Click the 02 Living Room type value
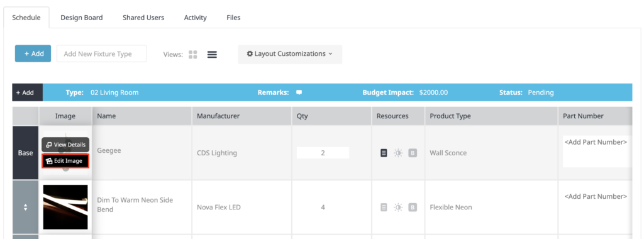The width and height of the screenshot is (644, 239). (x=114, y=93)
